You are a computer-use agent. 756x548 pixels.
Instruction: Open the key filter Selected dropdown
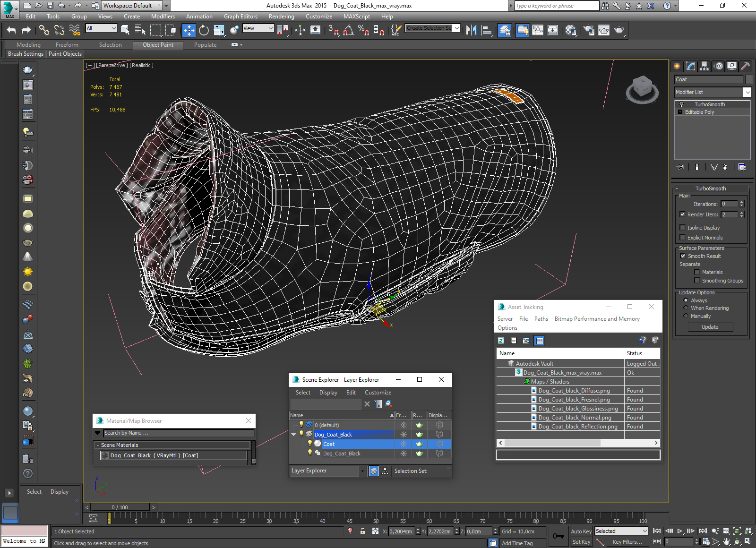click(x=621, y=531)
